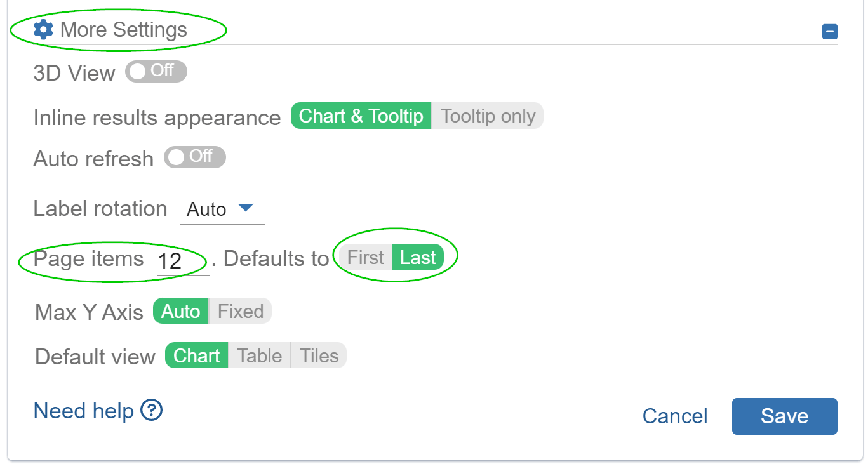Toggle the 3D View switch
Viewport: 868px width, 471px height.
tap(156, 72)
